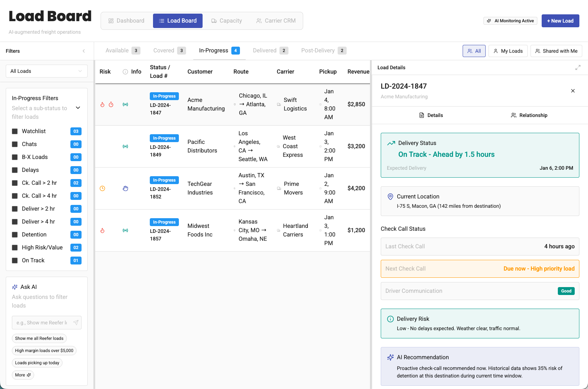Collapse the Filters sidebar panel
The image size is (588, 389).
tap(84, 51)
